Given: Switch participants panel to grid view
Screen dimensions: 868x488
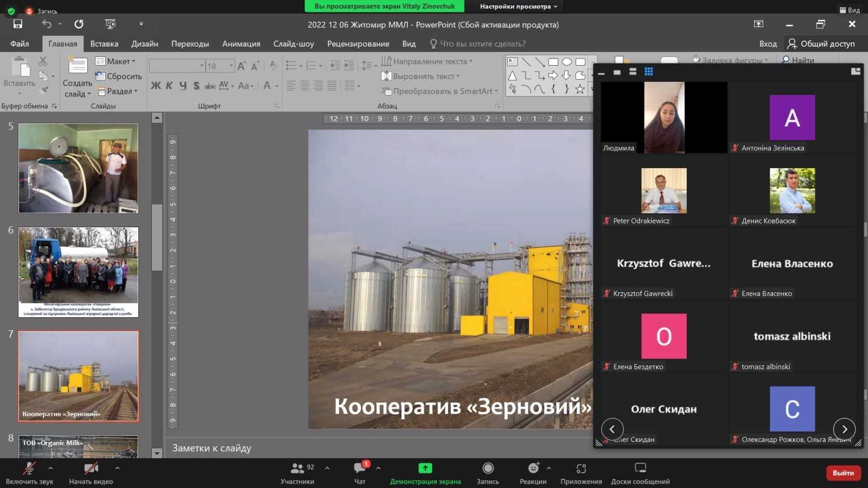Looking at the screenshot, I should pos(648,72).
